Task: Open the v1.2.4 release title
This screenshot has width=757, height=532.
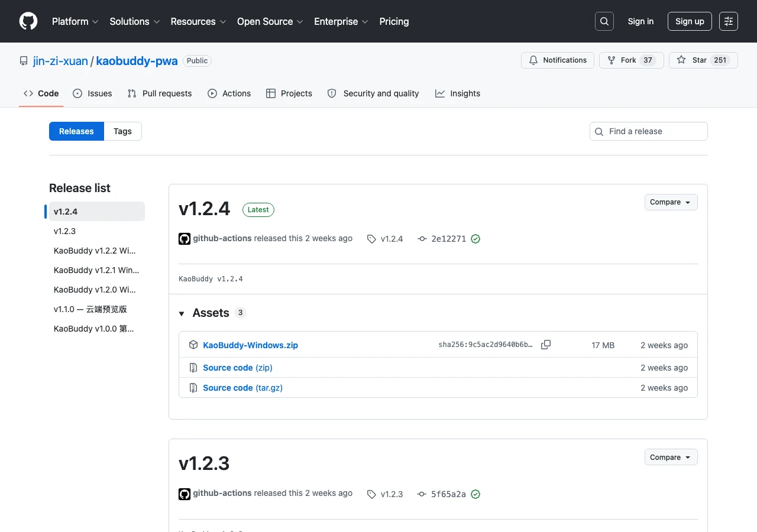Action: [x=204, y=208]
